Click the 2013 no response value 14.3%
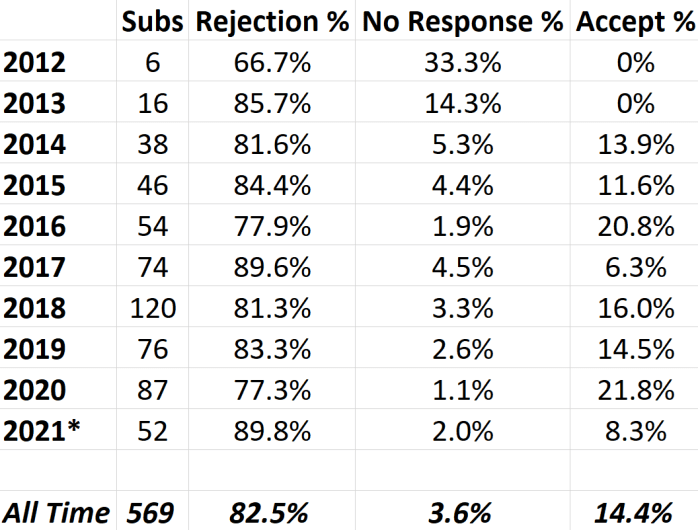Image resolution: width=698 pixels, height=530 pixels. pos(461,103)
